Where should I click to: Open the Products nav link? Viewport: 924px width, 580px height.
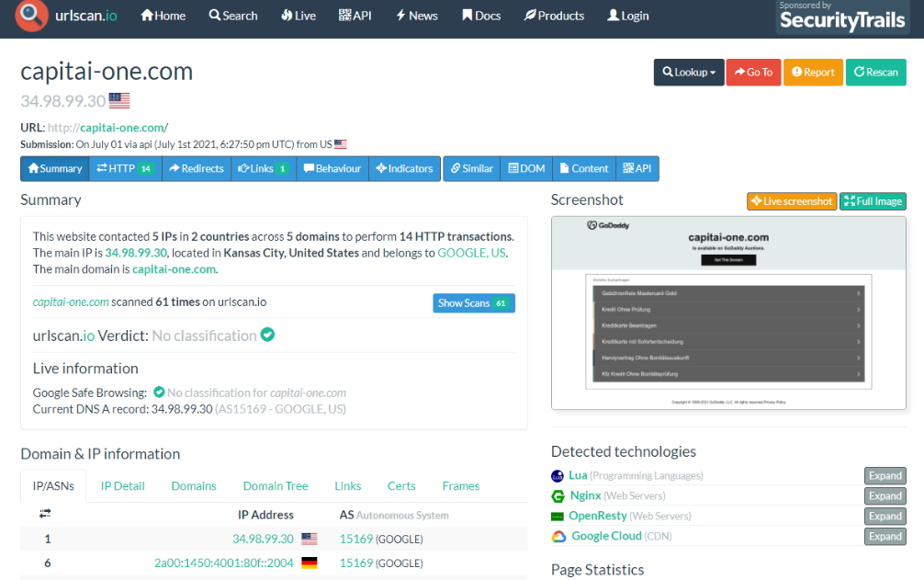[x=554, y=16]
